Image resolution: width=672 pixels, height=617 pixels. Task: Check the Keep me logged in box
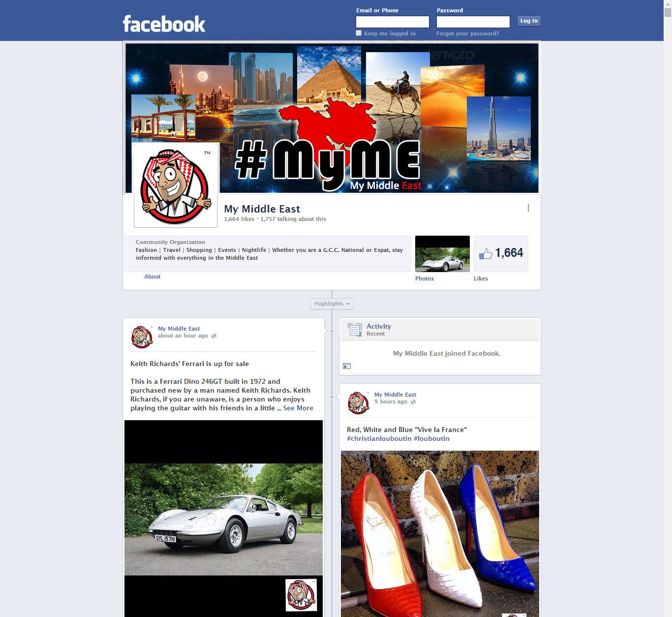point(359,33)
